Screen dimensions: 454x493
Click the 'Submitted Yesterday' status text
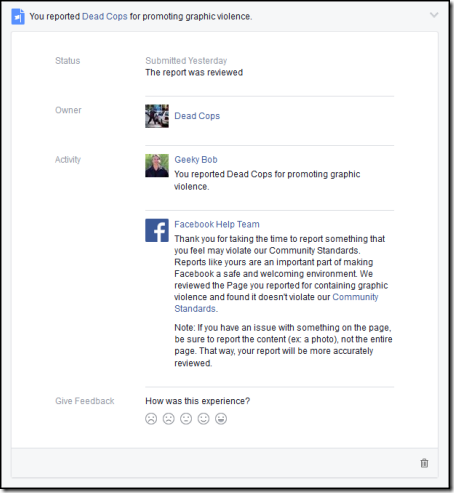(186, 61)
